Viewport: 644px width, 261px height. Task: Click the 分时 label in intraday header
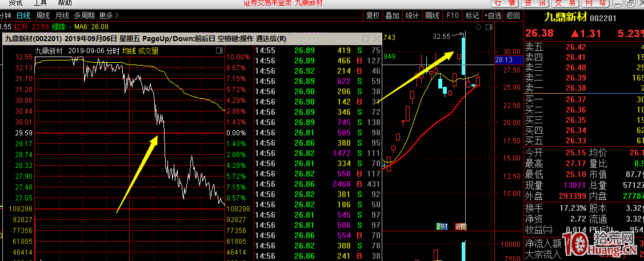pyautogui.click(x=113, y=51)
